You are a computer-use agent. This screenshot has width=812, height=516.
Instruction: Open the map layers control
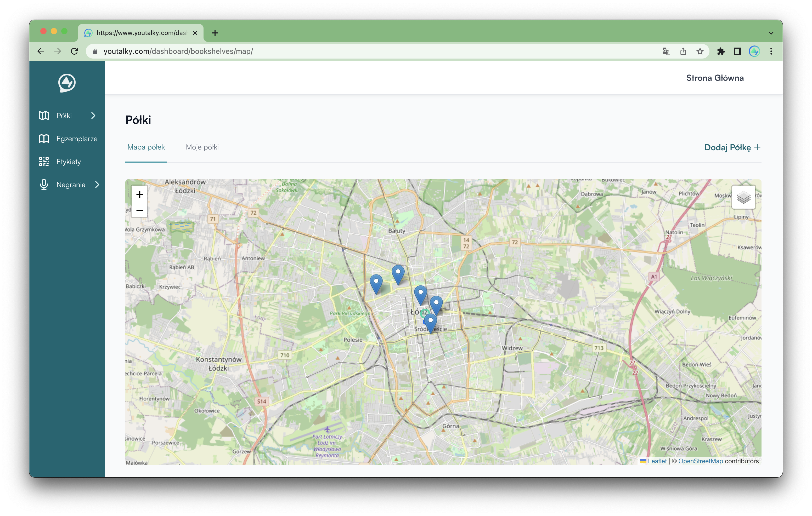coord(743,198)
